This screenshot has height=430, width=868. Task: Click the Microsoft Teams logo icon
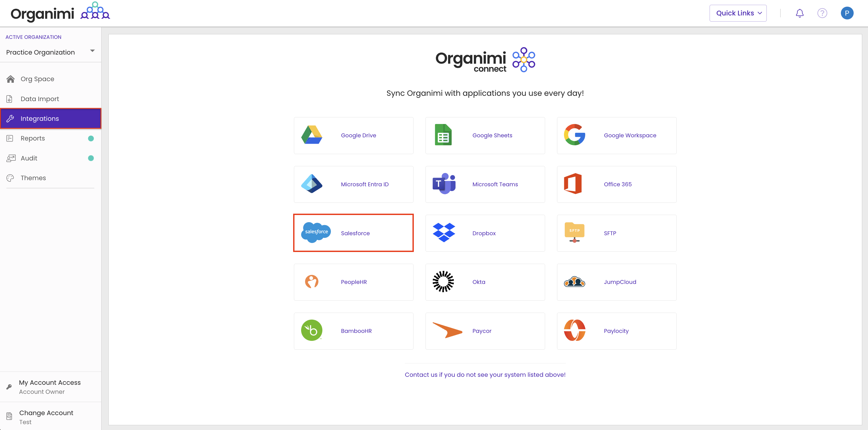pyautogui.click(x=443, y=184)
